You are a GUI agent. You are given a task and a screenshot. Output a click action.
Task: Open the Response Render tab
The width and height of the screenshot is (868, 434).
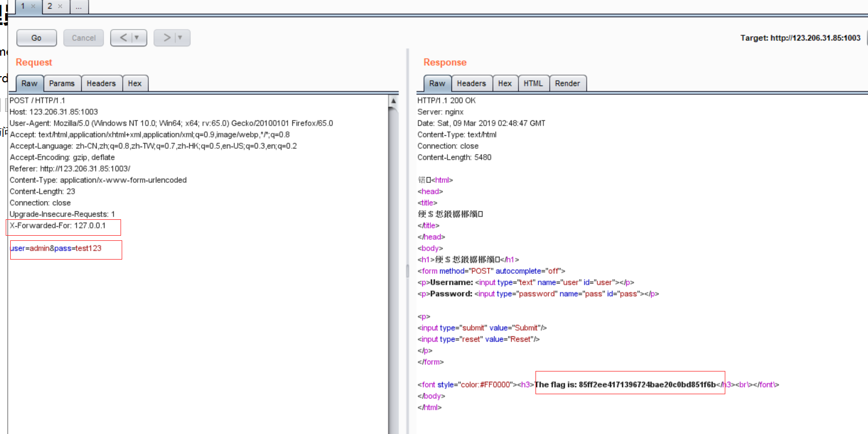click(x=568, y=83)
